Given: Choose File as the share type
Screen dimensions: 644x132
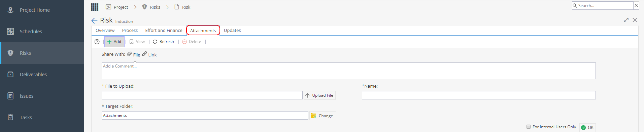Looking at the screenshot, I should [137, 55].
